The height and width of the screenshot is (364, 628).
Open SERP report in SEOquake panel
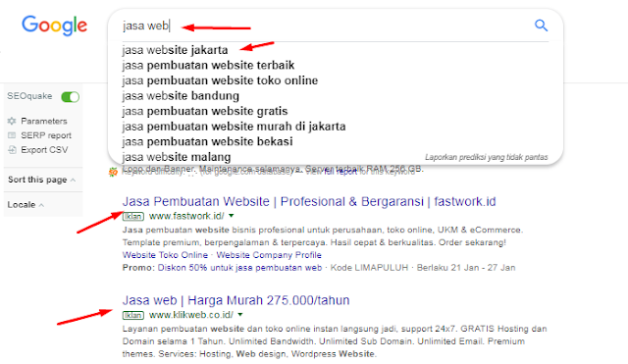pos(46,135)
